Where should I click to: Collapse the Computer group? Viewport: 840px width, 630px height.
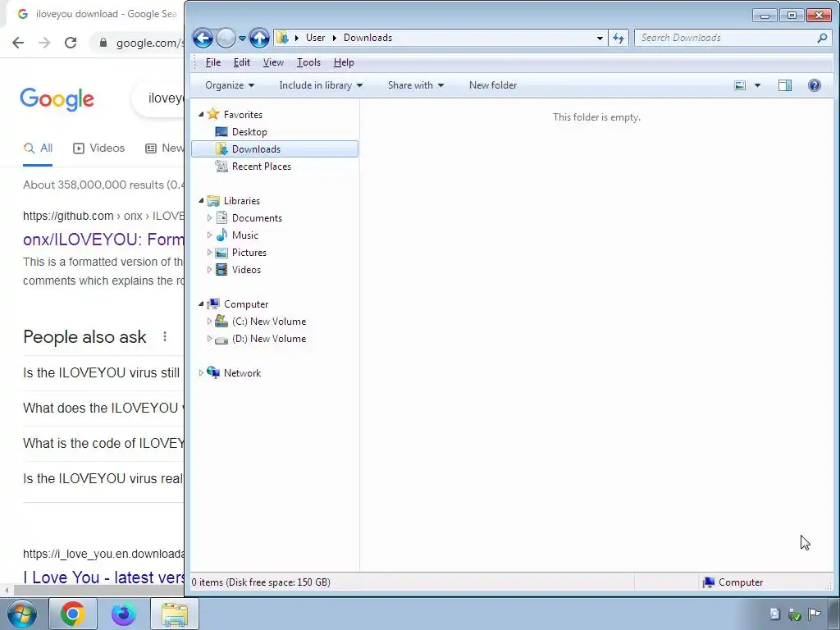click(202, 304)
